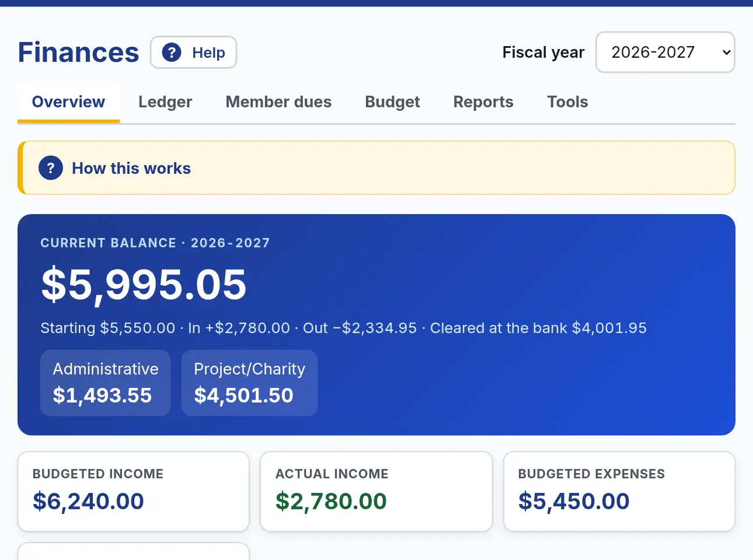
Task: Click the question mark icon in How this works
Action: tap(51, 168)
